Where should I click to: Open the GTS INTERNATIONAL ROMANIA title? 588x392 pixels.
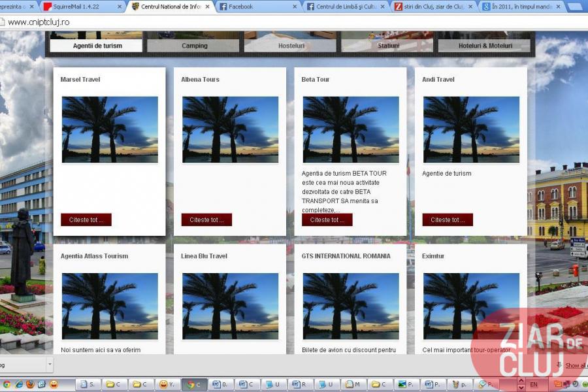346,256
